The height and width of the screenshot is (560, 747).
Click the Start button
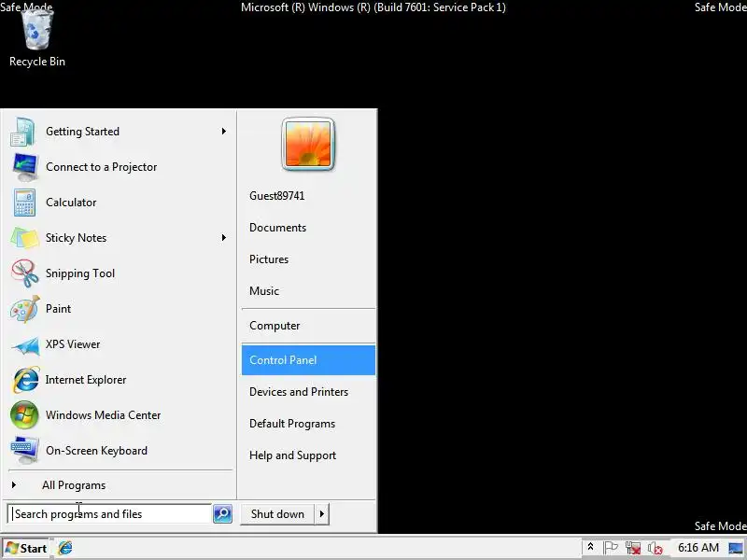26,548
